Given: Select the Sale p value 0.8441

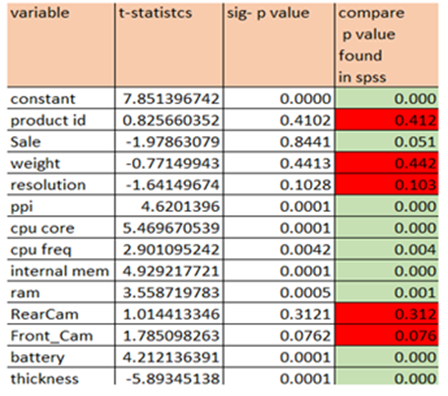Looking at the screenshot, I should [279, 141].
